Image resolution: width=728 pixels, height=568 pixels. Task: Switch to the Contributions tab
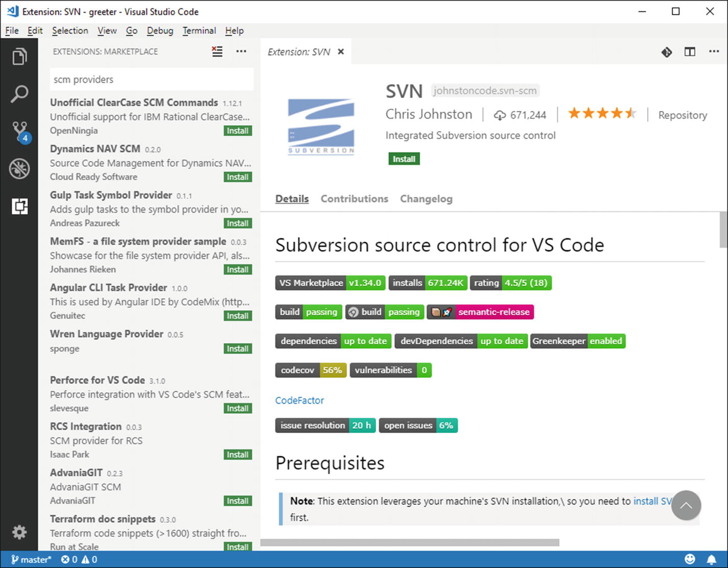point(355,199)
